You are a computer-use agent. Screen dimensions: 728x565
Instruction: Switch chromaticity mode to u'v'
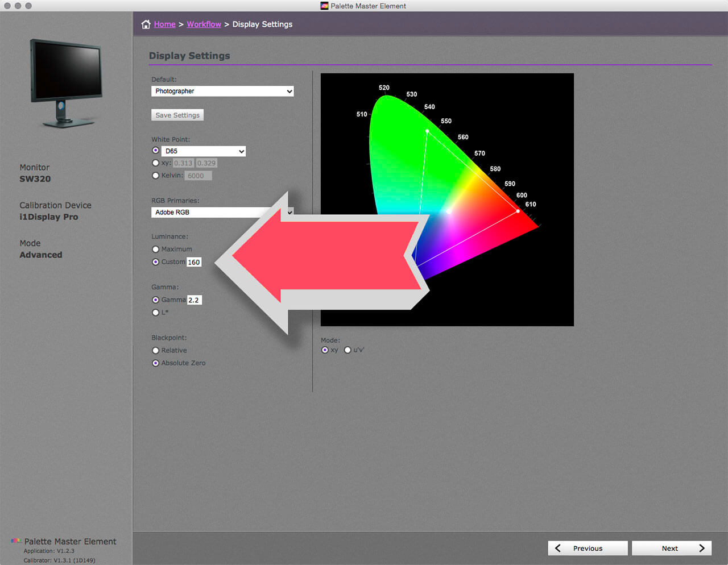(348, 350)
